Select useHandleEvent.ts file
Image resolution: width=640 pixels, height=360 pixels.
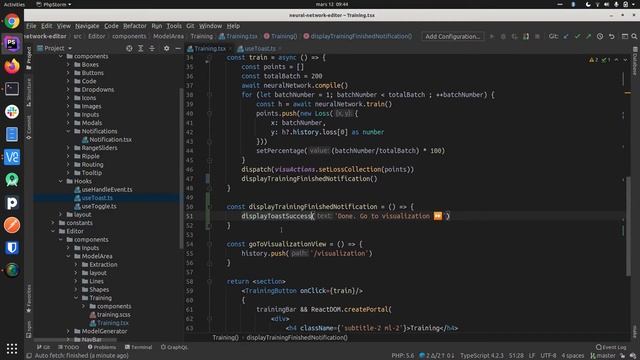coord(103,189)
